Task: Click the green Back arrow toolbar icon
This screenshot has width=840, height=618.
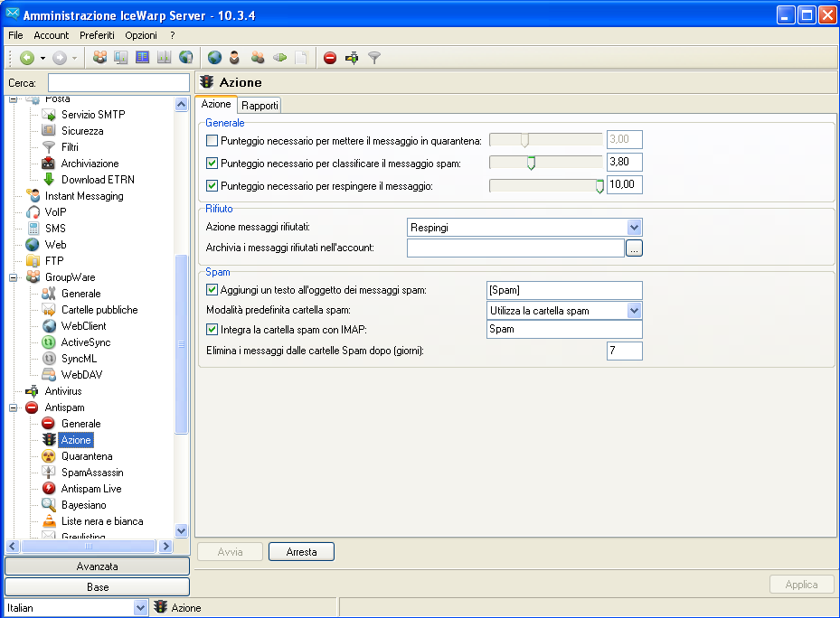Action: 27,58
